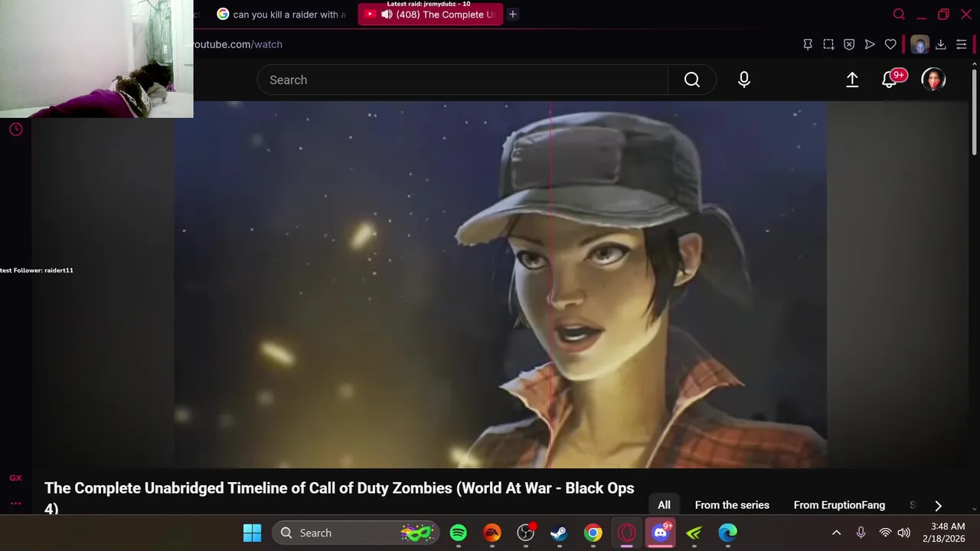This screenshot has width=980, height=551.
Task: Open Spotify from the taskbar
Action: coord(459,533)
